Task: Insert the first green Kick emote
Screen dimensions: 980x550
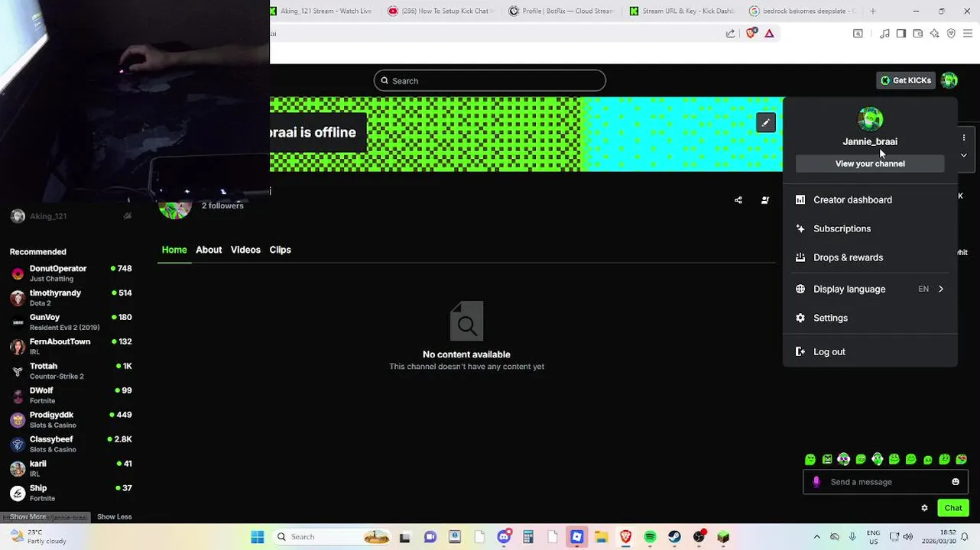Action: coord(810,459)
